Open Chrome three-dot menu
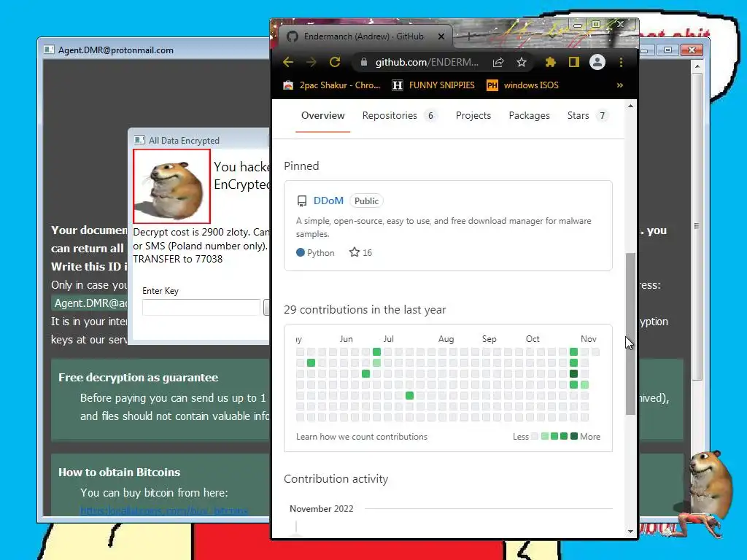Viewport: 747px width, 560px height. pos(621,63)
